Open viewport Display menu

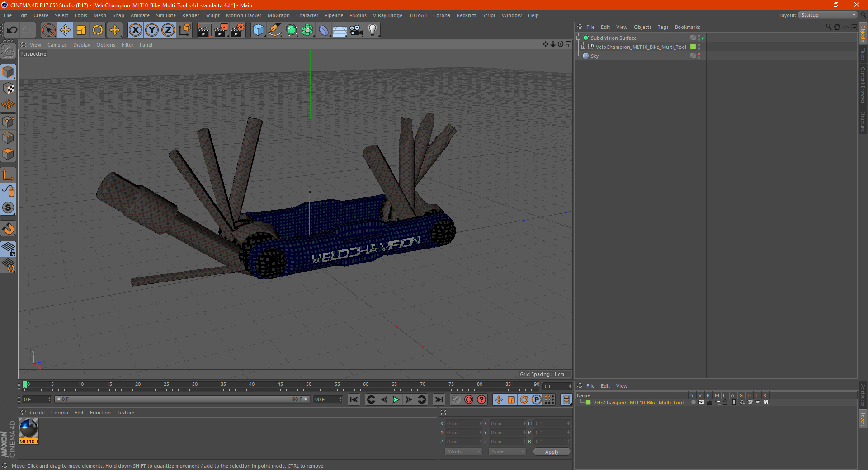pyautogui.click(x=82, y=45)
